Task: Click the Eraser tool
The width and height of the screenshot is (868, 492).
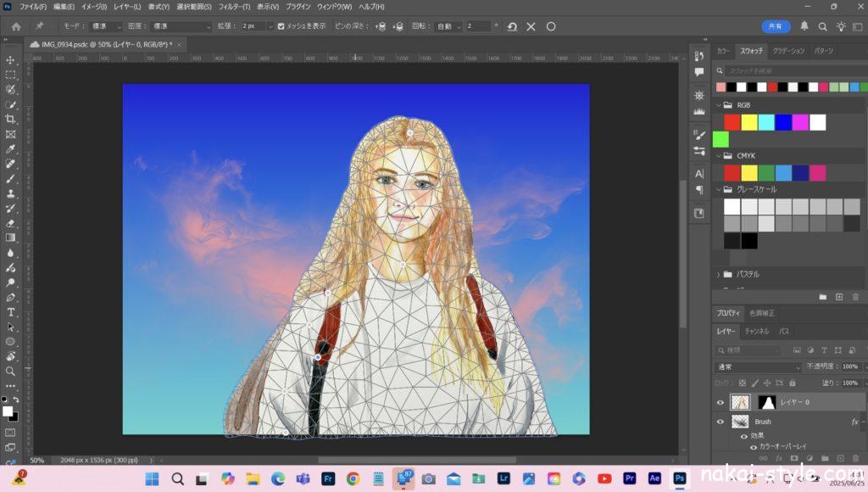Action: (11, 223)
